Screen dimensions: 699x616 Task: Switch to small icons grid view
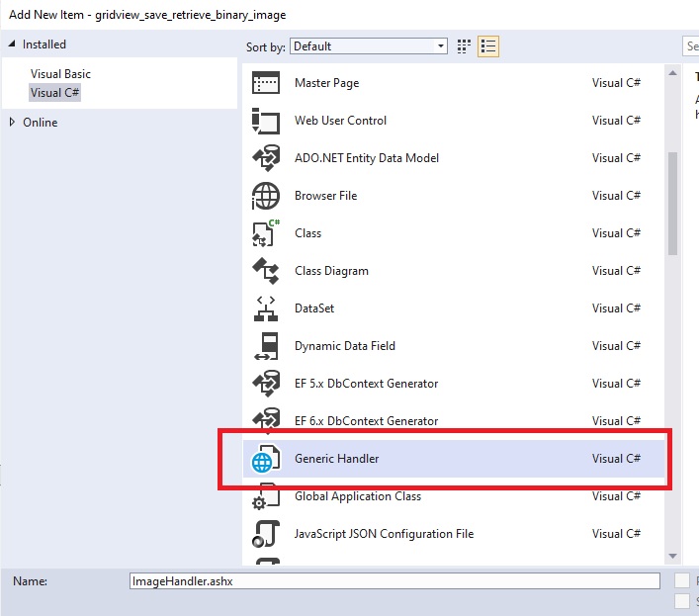tap(465, 46)
